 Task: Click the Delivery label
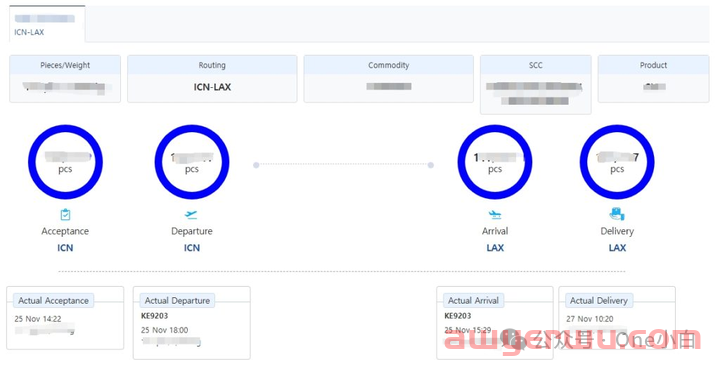(617, 231)
